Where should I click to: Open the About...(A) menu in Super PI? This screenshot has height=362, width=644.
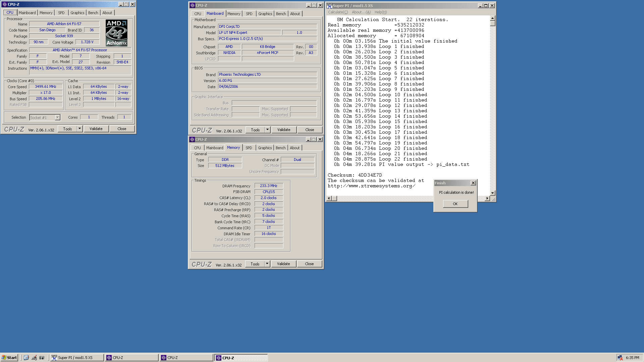tap(361, 12)
